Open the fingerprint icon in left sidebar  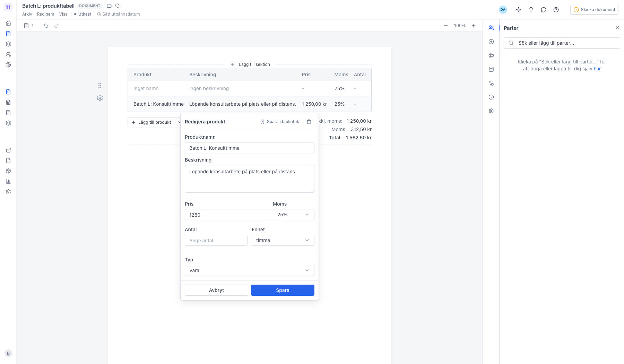pos(8,65)
